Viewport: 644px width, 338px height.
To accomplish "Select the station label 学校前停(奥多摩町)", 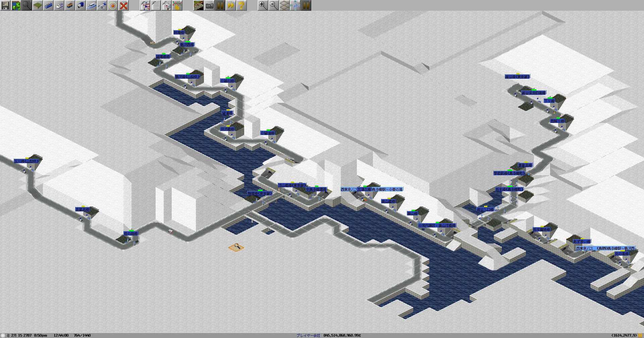I will 509,173.
